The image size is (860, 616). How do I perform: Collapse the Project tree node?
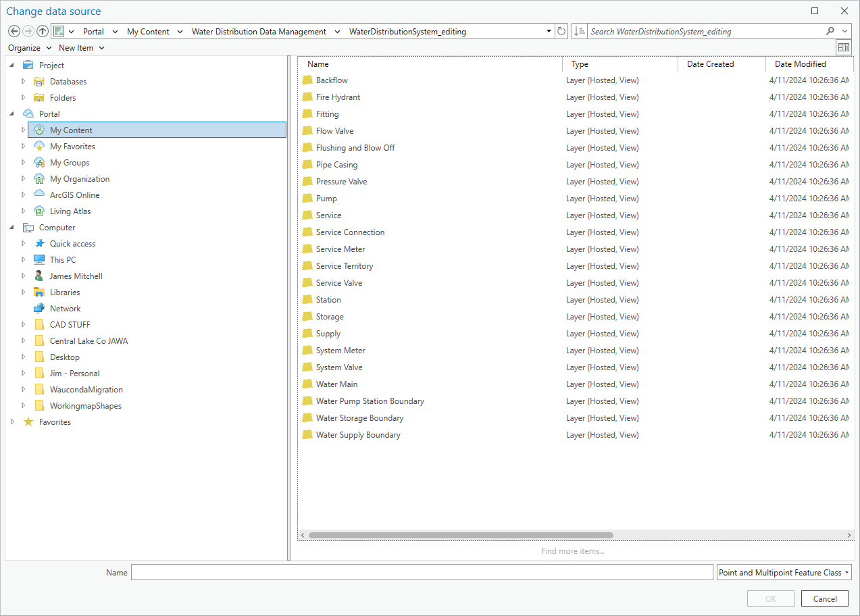click(12, 66)
